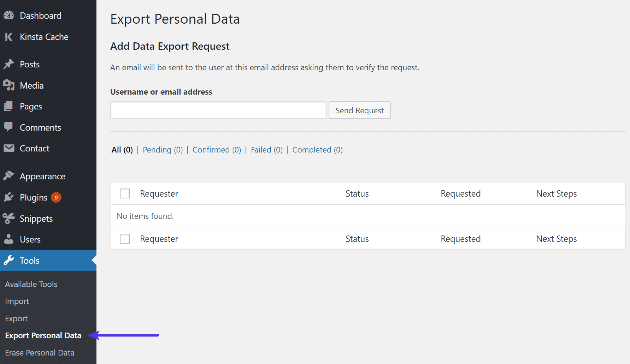630x364 pixels.
Task: Select the Pending requests filter
Action: tap(162, 150)
